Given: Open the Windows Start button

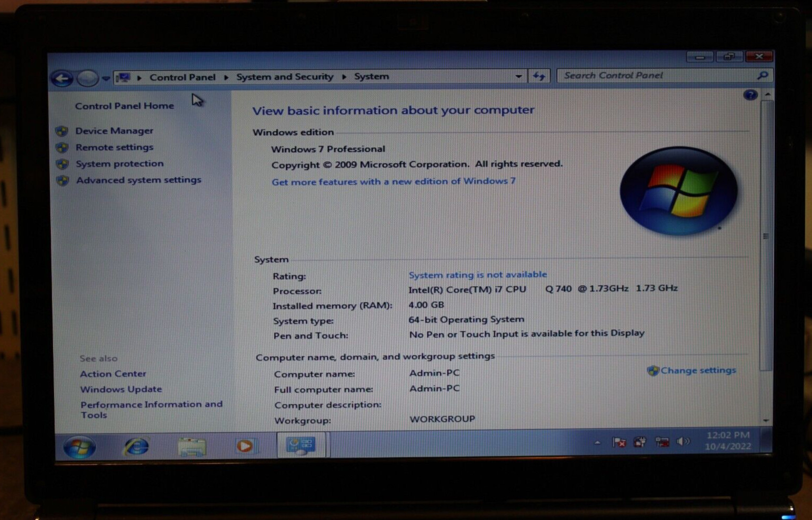Looking at the screenshot, I should click(79, 447).
